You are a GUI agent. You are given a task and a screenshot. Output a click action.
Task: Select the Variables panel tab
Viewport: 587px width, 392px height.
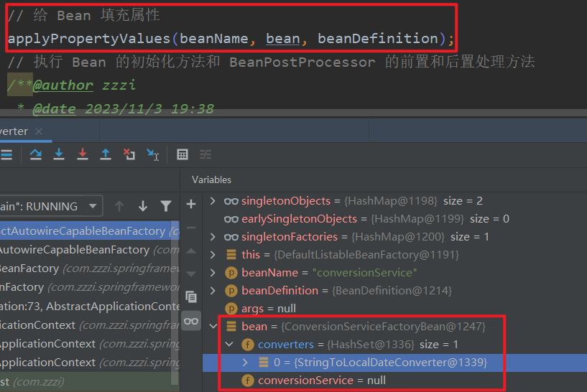tap(211, 179)
